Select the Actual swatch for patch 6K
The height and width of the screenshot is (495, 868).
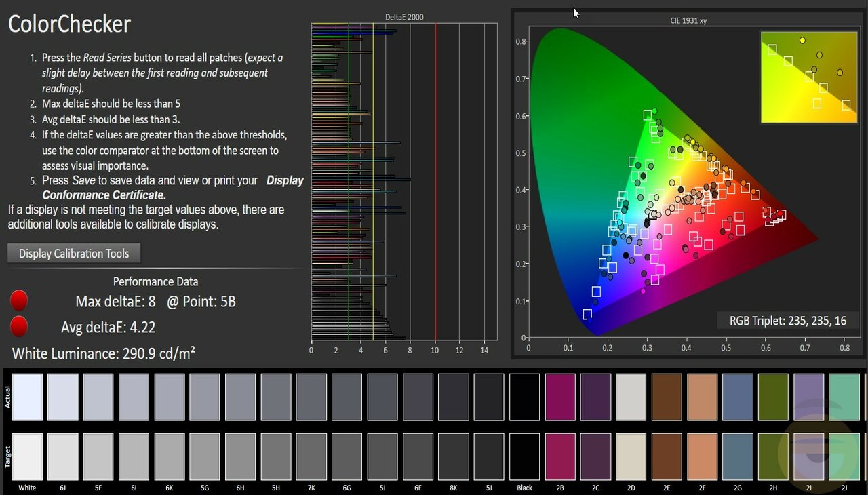click(170, 397)
